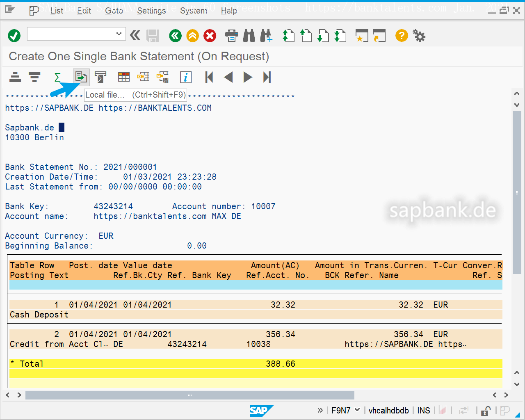The height and width of the screenshot is (420, 525).
Task: Toggle INS insert mode indicator
Action: (424, 411)
